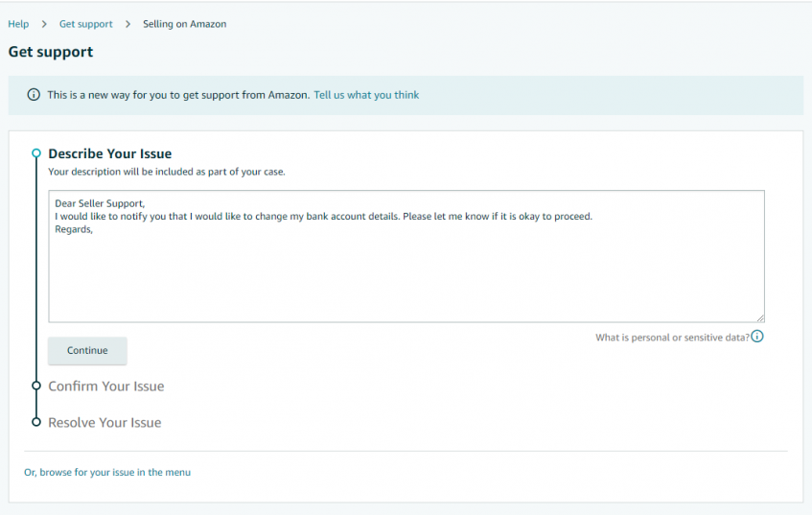Click the Resolve Your Issue step heading
The height and width of the screenshot is (515, 812).
click(x=104, y=423)
